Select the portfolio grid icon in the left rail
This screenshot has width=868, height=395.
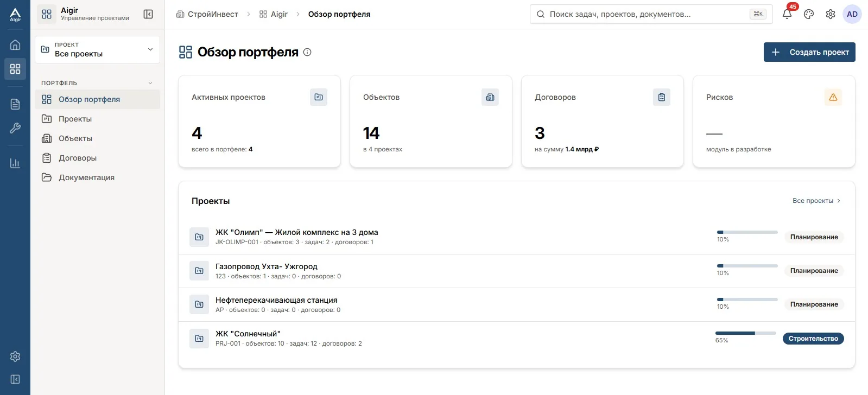(15, 69)
